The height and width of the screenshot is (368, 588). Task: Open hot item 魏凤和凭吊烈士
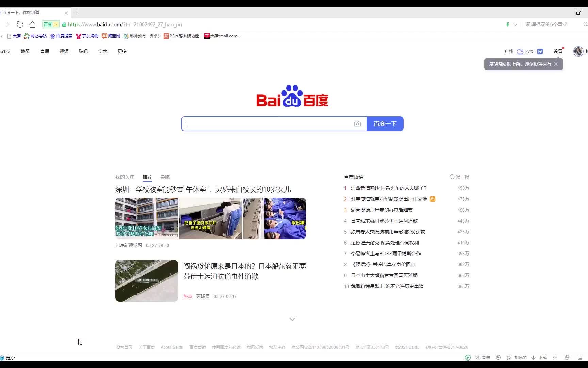click(387, 286)
